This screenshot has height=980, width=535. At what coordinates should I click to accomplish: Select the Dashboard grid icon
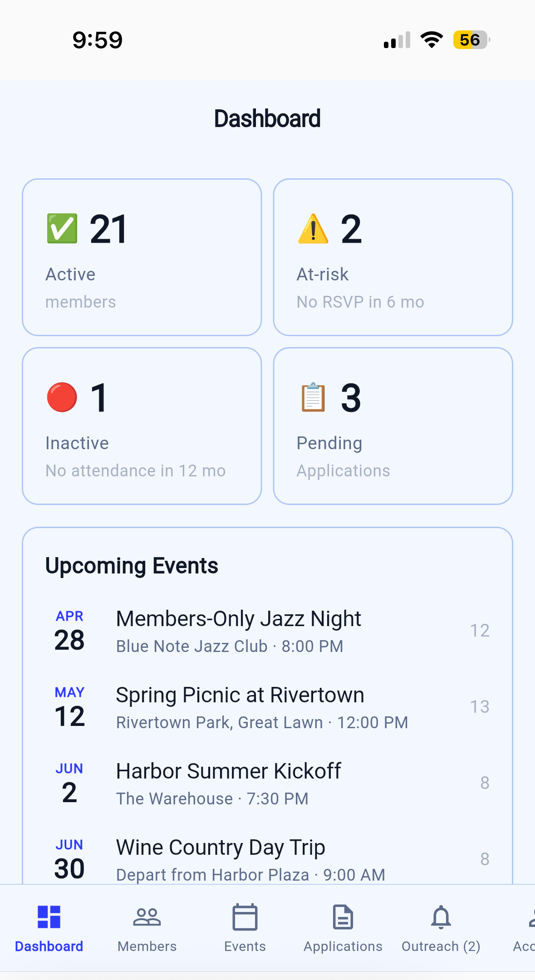click(x=49, y=917)
